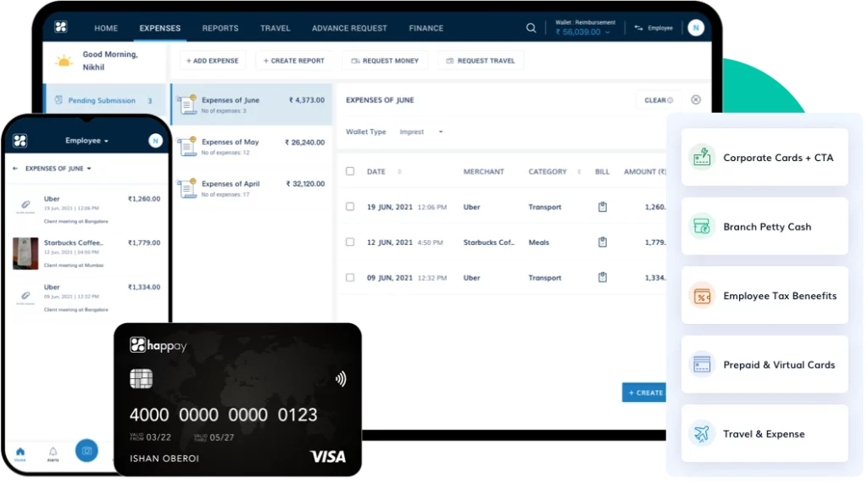868x485 pixels.
Task: Tap the N avatar in the mobile header
Action: tap(156, 141)
